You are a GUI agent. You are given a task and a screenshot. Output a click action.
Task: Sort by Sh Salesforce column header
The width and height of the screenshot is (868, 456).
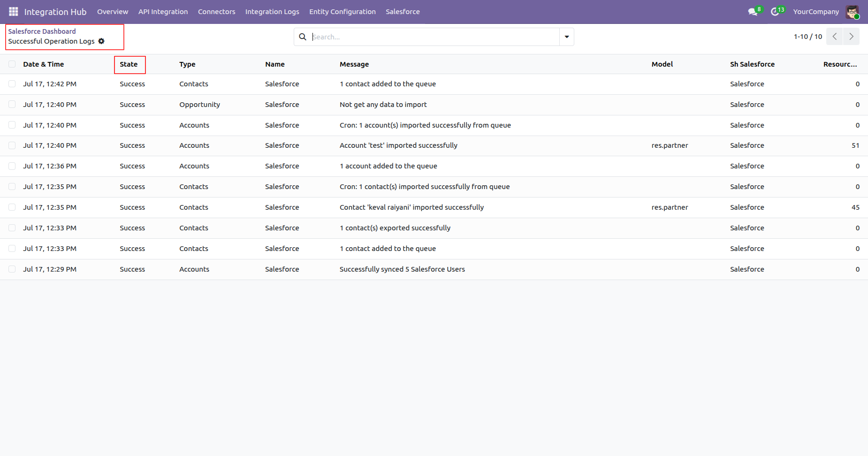[x=752, y=64]
